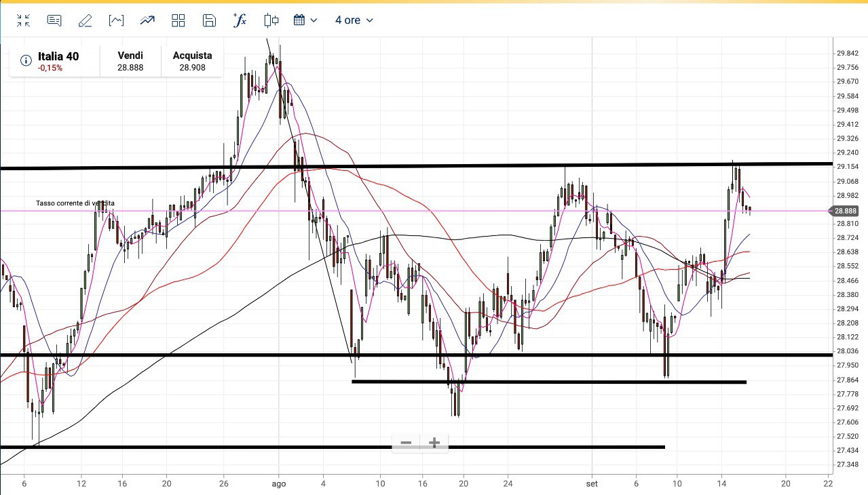Click the 27.434 price axis label
The image size is (868, 495).
pos(848,451)
